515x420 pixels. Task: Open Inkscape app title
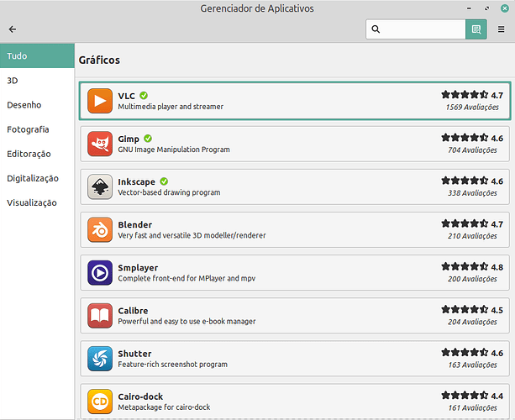137,182
